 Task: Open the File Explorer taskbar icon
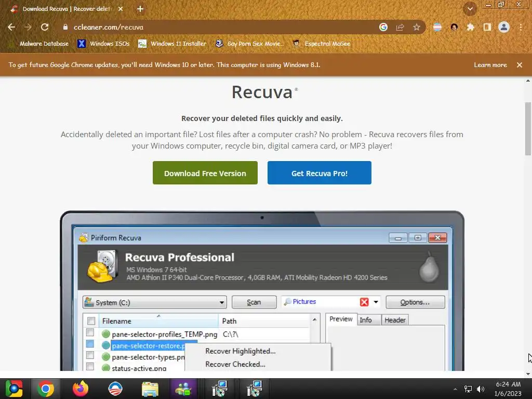click(x=150, y=389)
